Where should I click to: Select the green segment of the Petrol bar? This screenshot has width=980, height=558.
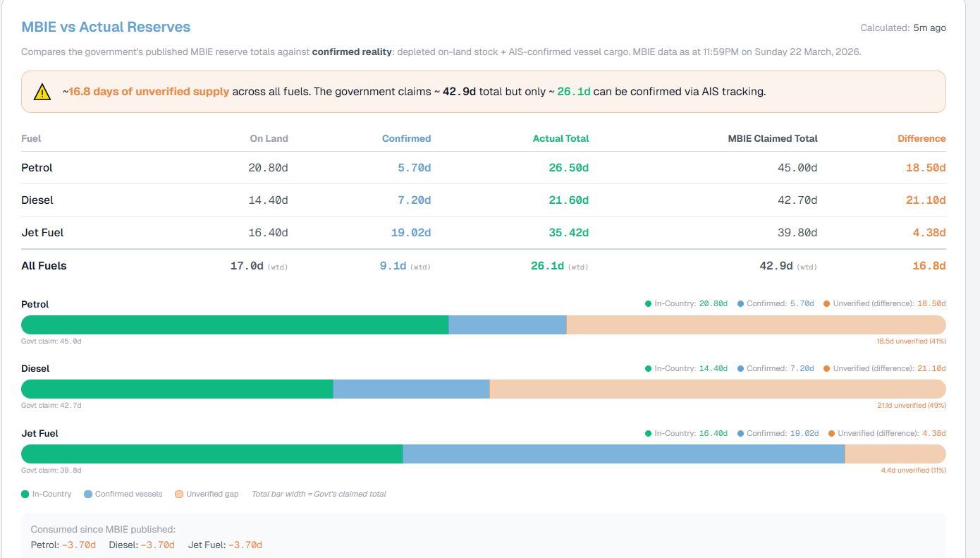pos(235,325)
